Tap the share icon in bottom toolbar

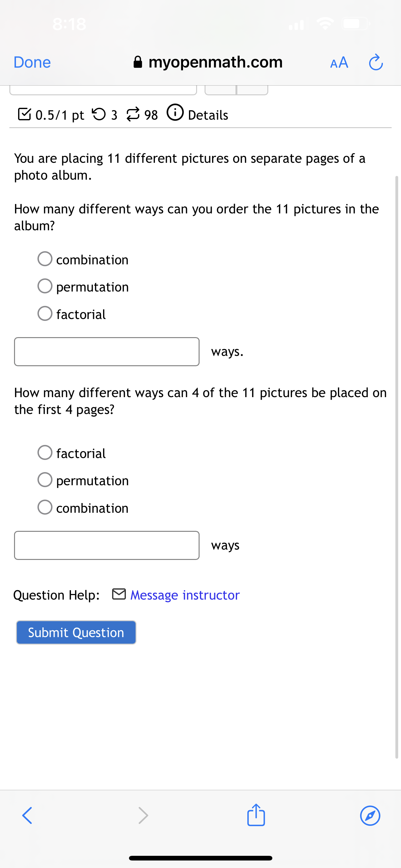tap(256, 816)
